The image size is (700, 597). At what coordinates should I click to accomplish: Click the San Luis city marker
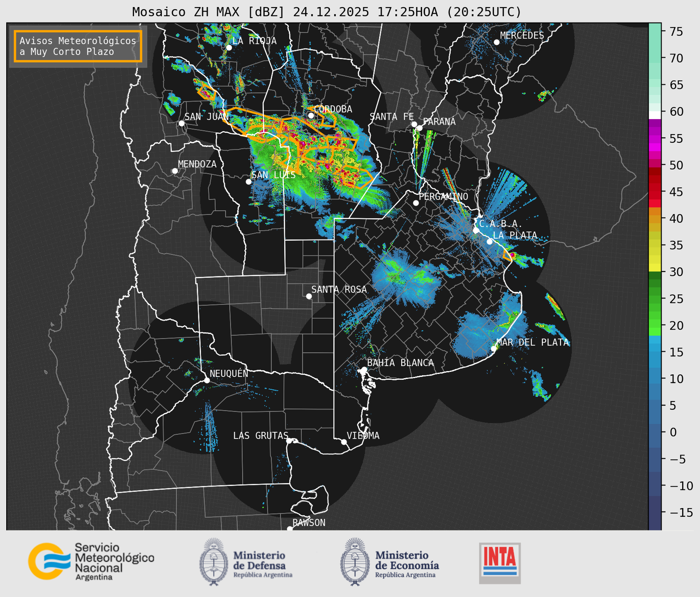(249, 182)
